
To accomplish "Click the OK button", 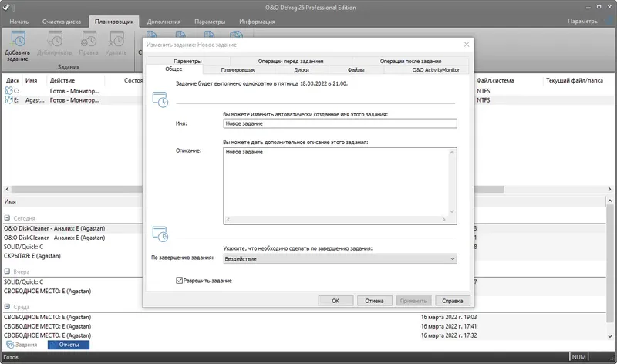I will click(x=335, y=301).
